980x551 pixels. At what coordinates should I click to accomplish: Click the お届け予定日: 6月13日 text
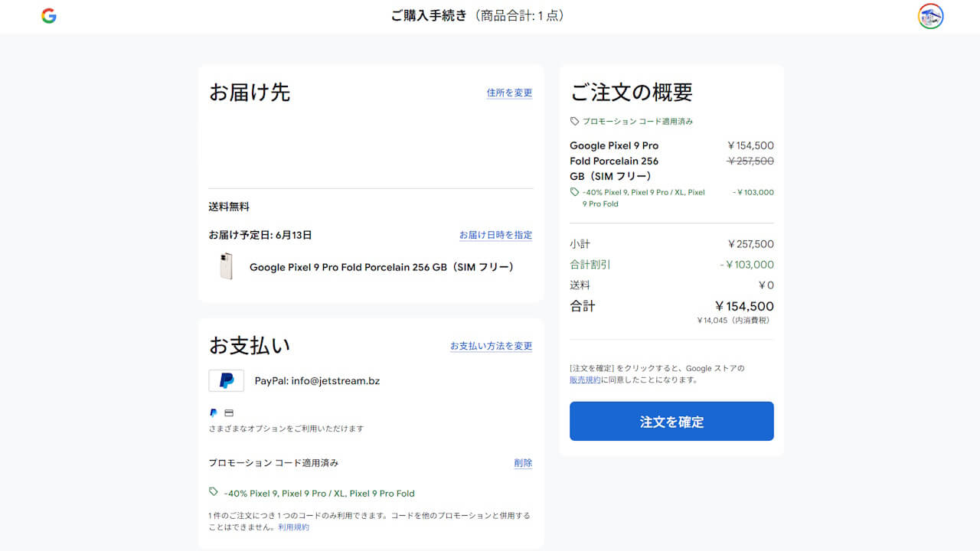pos(260,235)
